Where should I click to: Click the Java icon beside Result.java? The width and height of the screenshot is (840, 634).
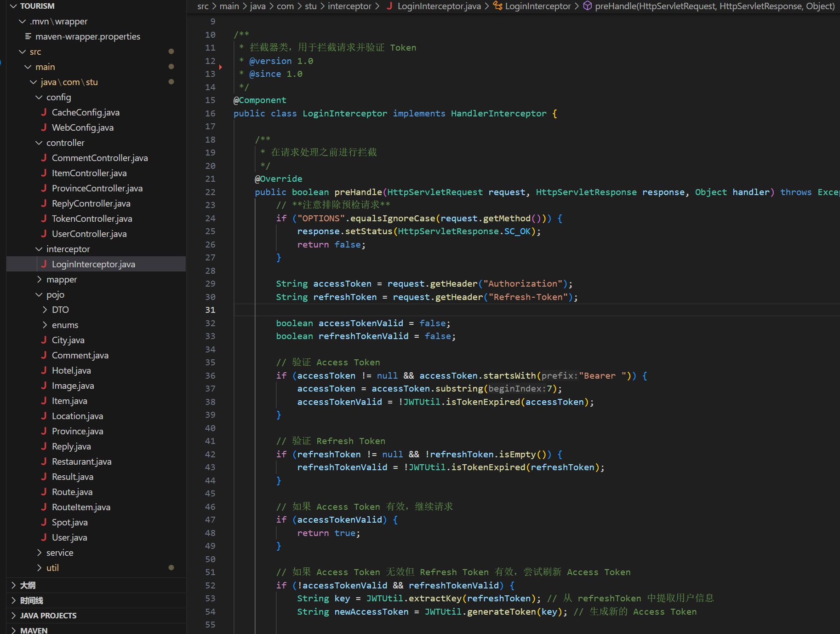pyautogui.click(x=44, y=477)
